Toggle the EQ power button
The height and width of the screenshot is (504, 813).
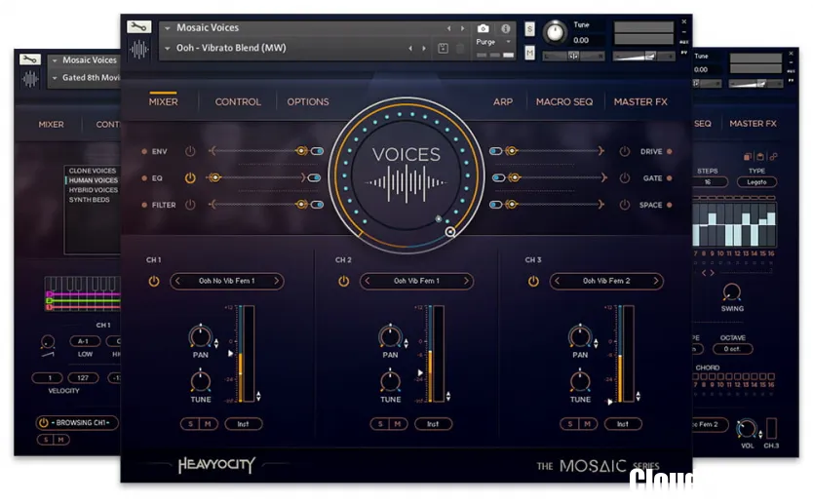click(x=190, y=178)
